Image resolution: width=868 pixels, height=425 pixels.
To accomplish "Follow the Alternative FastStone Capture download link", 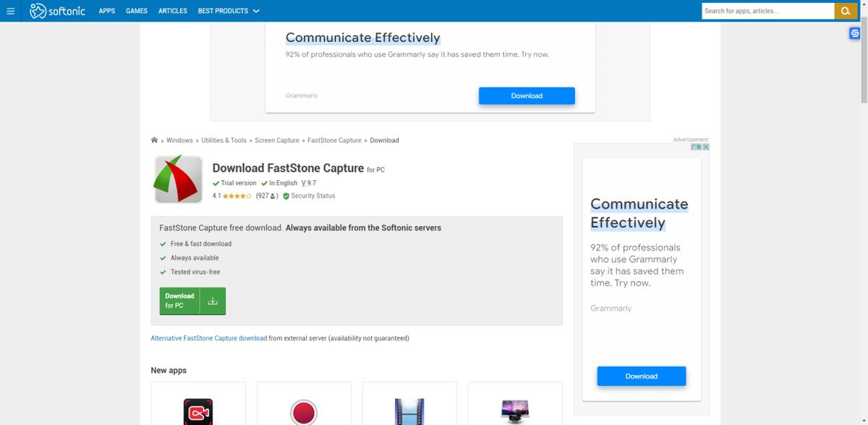I will [208, 338].
